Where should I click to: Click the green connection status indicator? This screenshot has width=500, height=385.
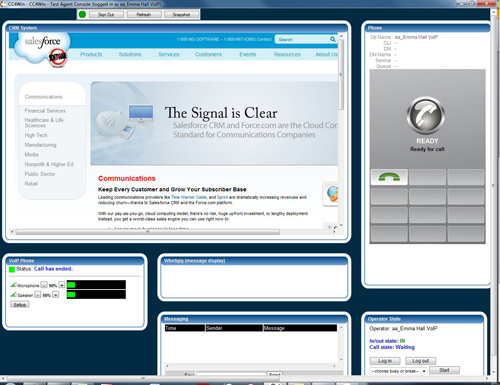coord(82,14)
